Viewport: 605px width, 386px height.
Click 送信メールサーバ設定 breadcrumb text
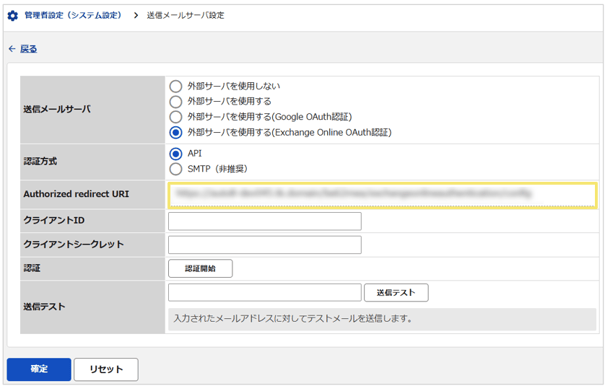pos(185,15)
